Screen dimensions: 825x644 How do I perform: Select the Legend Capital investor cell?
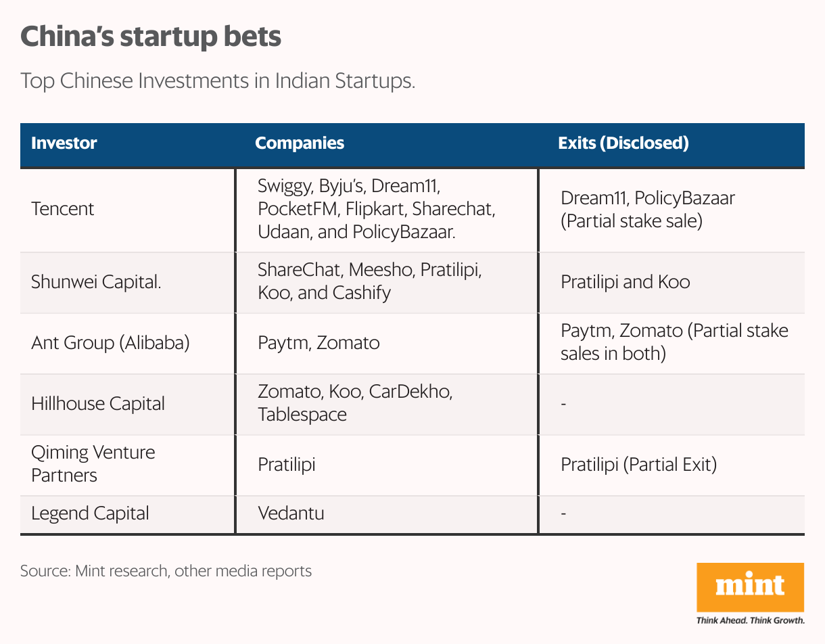(90, 513)
